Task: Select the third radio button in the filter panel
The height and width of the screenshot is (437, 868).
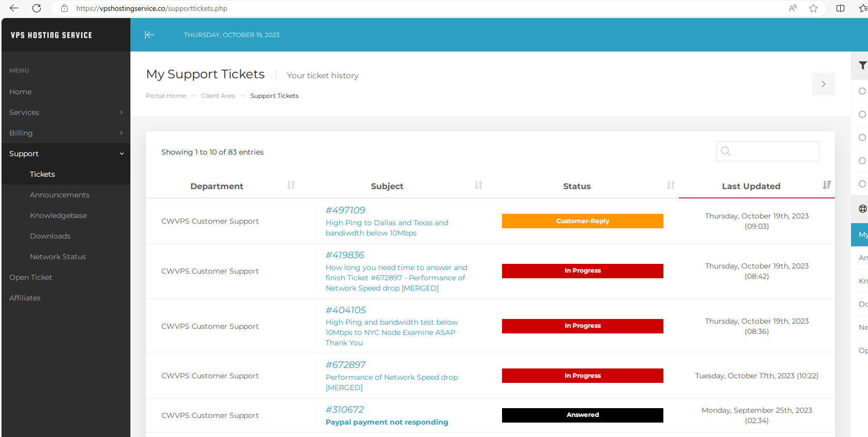Action: 862,138
